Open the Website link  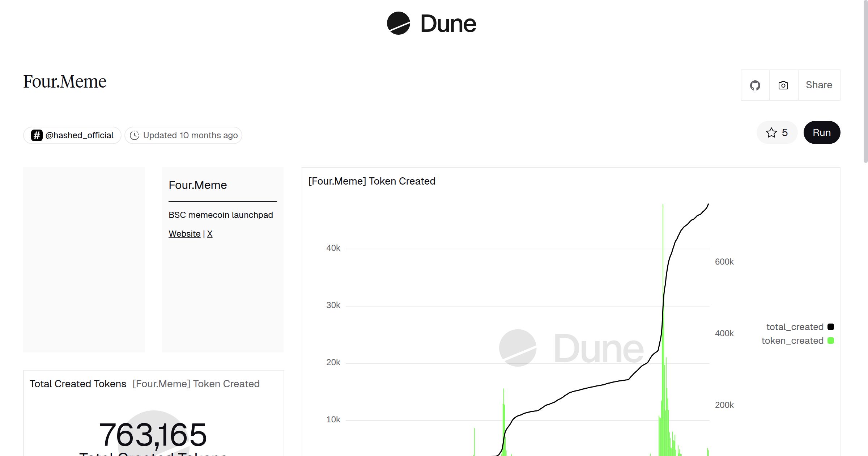click(184, 234)
